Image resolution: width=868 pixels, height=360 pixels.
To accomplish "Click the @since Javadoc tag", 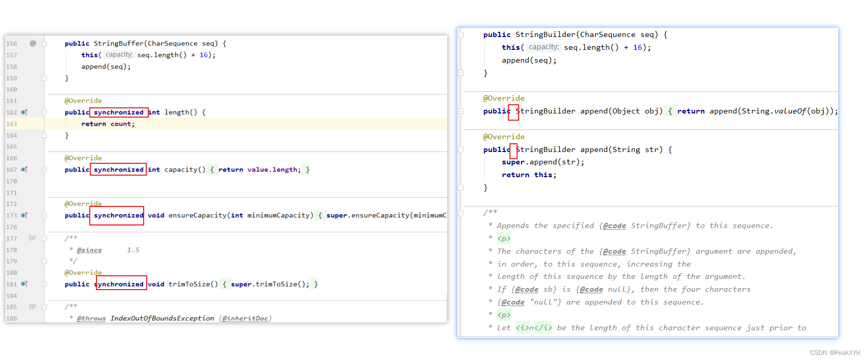I will [89, 250].
